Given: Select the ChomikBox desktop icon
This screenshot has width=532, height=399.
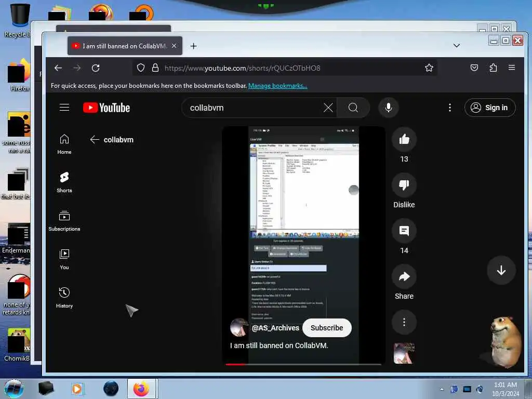Looking at the screenshot, I should pos(17,345).
